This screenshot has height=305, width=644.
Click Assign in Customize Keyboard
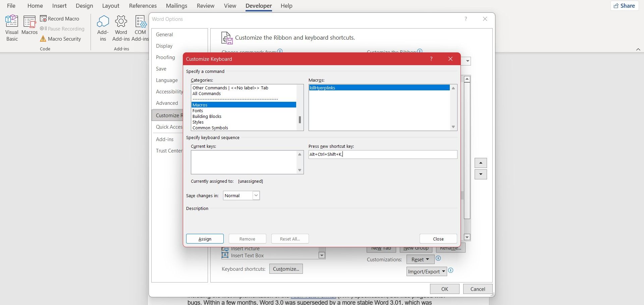click(x=205, y=239)
